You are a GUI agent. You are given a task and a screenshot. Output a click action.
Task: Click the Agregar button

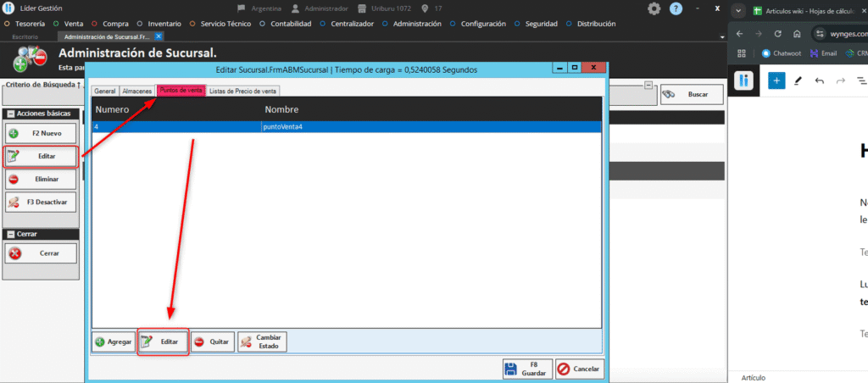click(113, 341)
